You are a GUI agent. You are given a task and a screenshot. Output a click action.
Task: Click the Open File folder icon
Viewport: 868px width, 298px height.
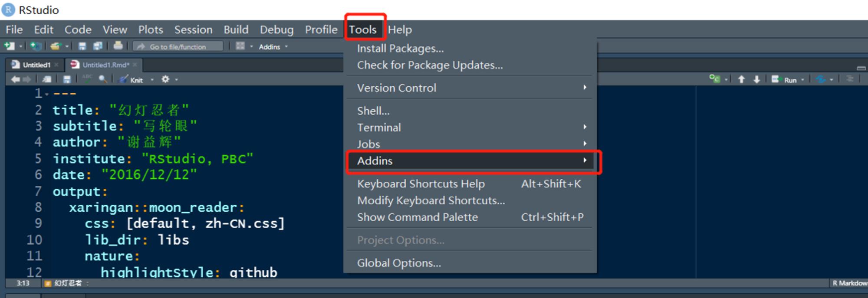coord(56,46)
